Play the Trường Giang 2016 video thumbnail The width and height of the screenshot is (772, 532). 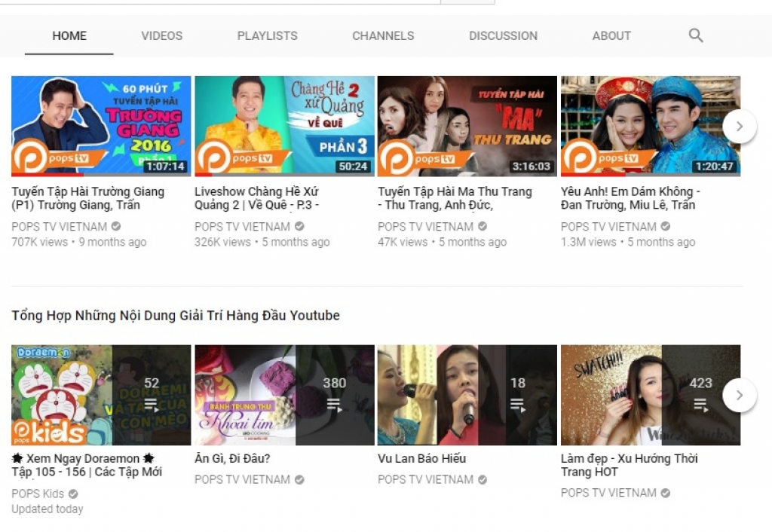click(x=101, y=126)
